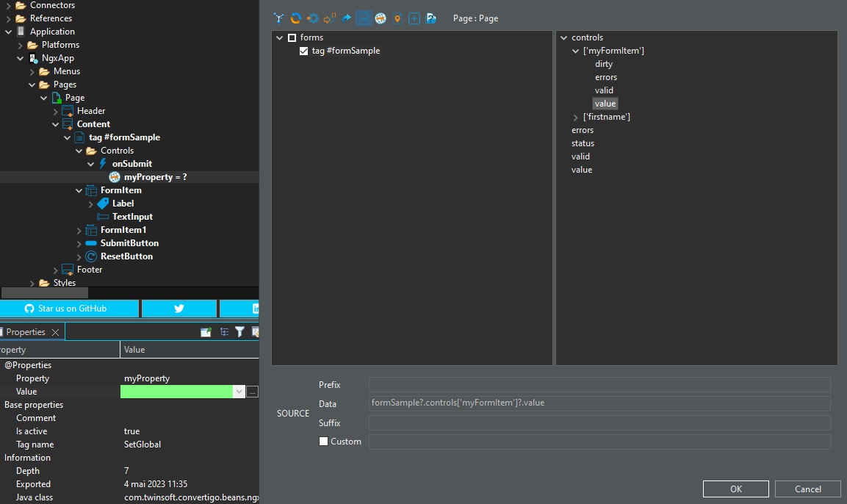This screenshot has height=504, width=847.
Task: Expand the ['firstname'] node
Action: tap(576, 117)
